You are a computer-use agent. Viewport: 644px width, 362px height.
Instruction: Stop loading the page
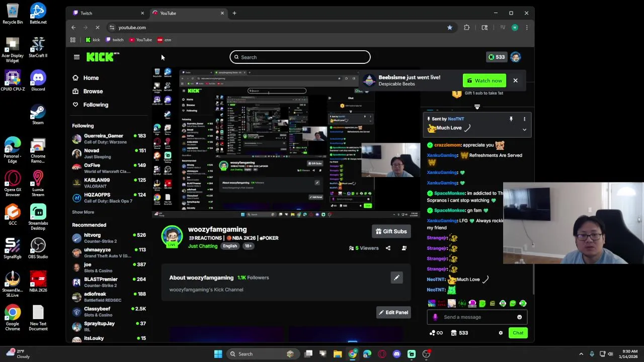pos(98,28)
